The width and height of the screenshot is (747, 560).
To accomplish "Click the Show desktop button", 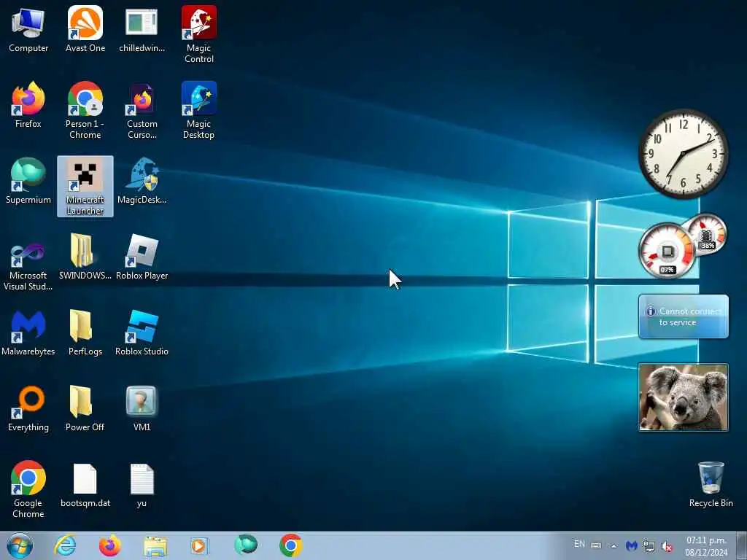I will 741,545.
